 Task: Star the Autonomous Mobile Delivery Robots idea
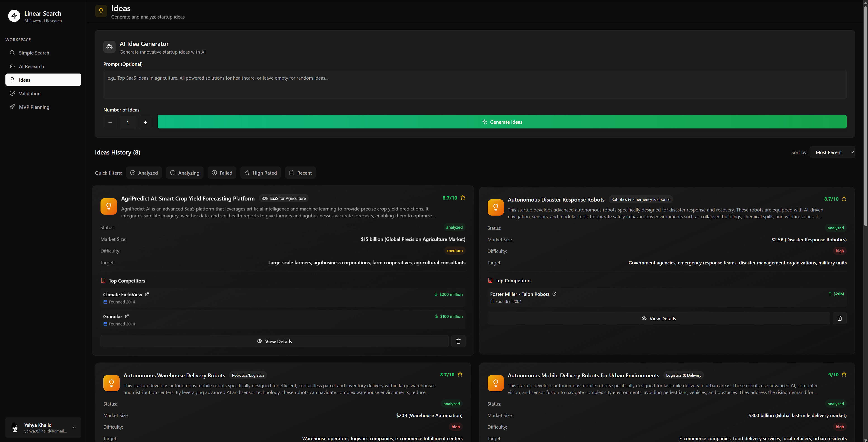pyautogui.click(x=844, y=375)
